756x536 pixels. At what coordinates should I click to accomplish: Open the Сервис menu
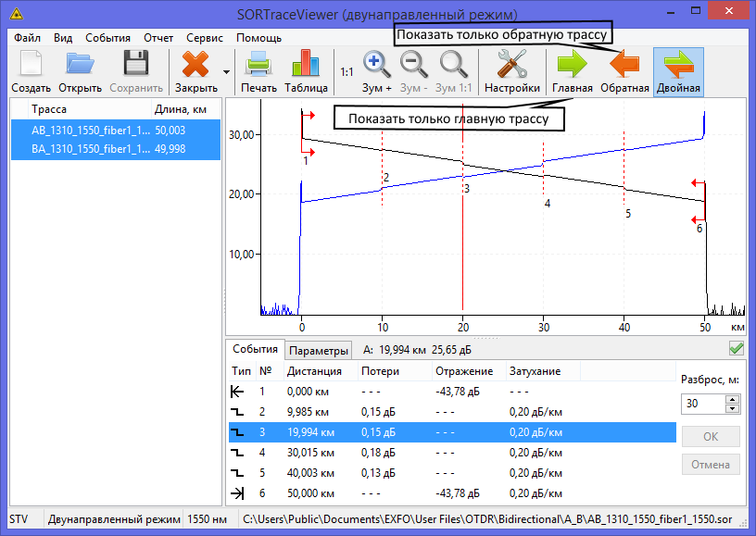coord(204,38)
